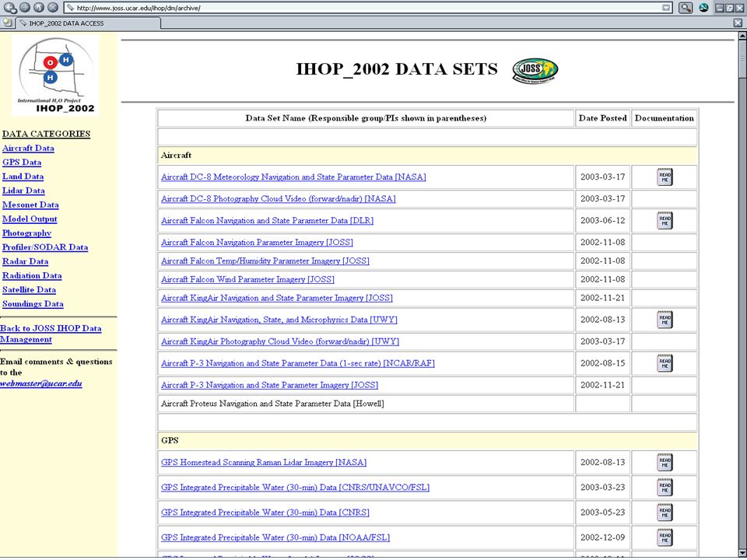This screenshot has height=560, width=747.
Task: Open Photography category link
Action: tap(26, 233)
